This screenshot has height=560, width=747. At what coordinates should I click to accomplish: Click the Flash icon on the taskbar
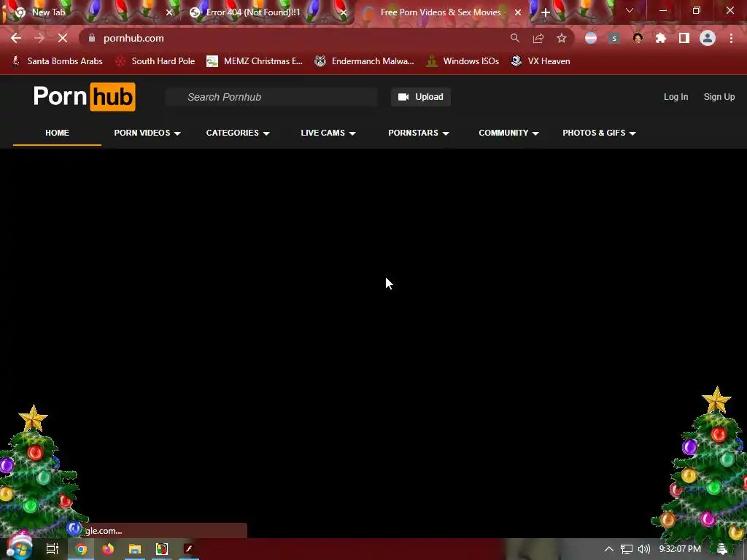click(189, 549)
